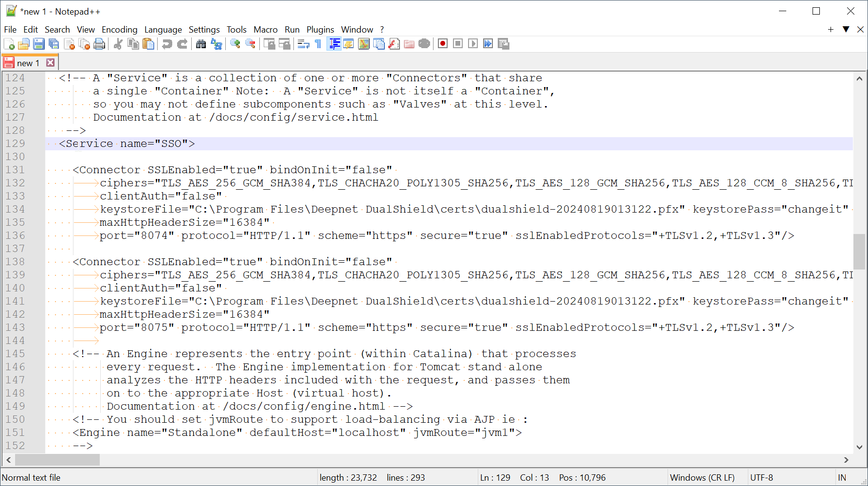Click the UTF-8 encoding status field
The image size is (868, 486).
[x=761, y=477]
